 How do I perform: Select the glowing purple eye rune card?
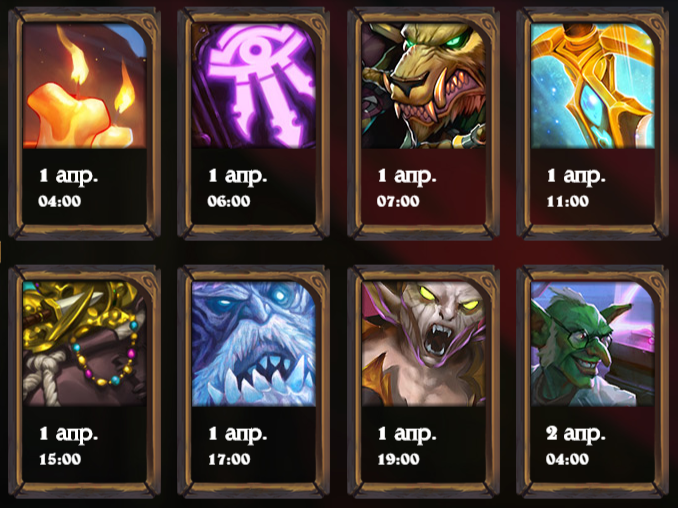[254, 86]
